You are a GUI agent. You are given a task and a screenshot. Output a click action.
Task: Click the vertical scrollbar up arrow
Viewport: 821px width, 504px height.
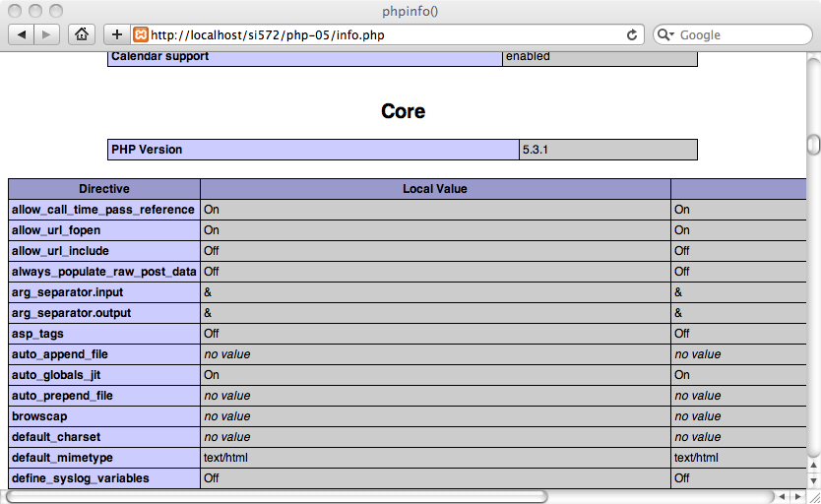pos(814,466)
